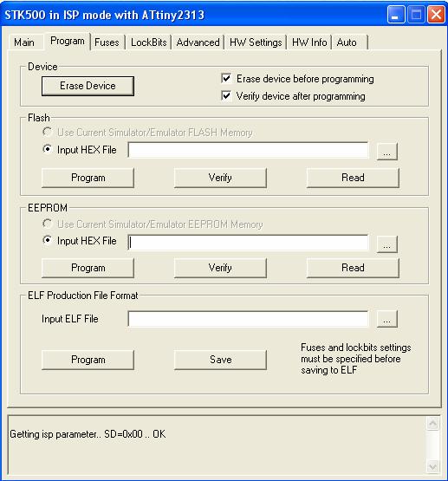Browse for Flash input HEX file
The width and height of the screenshot is (448, 481).
tap(387, 151)
